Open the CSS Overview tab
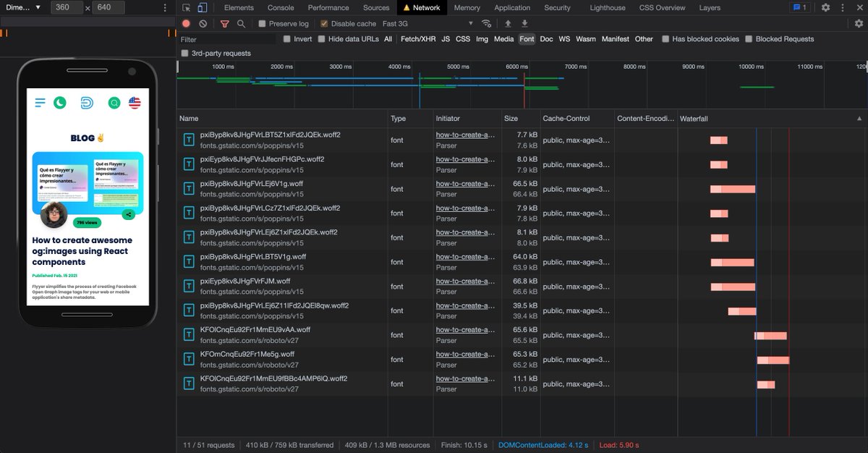The image size is (868, 453). tap(662, 8)
